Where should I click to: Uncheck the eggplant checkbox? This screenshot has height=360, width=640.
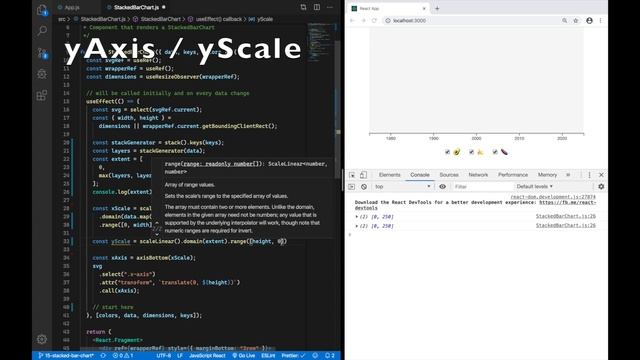click(495, 152)
